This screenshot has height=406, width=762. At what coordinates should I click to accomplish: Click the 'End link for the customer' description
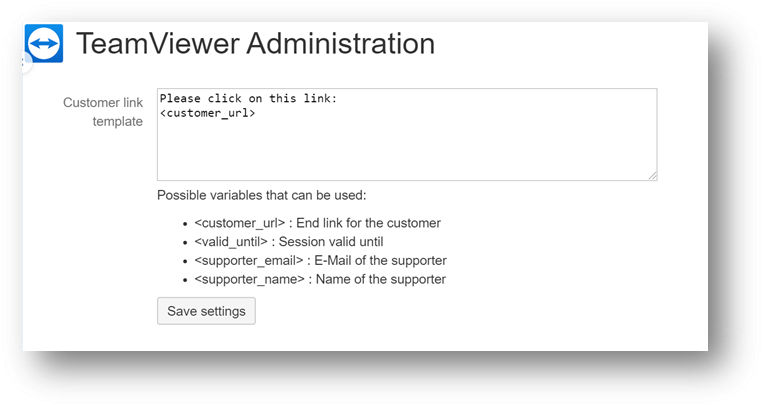click(x=368, y=223)
